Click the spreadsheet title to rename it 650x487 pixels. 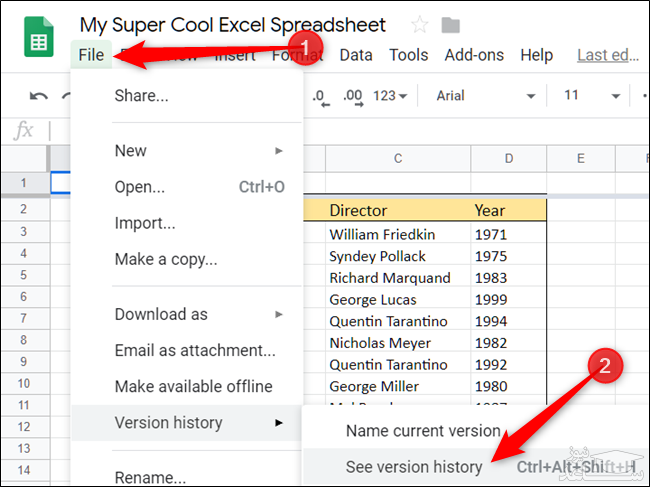point(232,24)
